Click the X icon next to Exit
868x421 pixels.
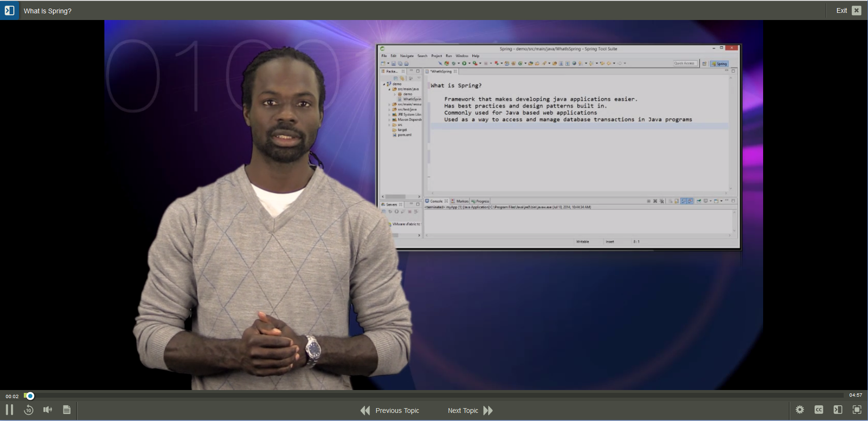[x=857, y=10]
